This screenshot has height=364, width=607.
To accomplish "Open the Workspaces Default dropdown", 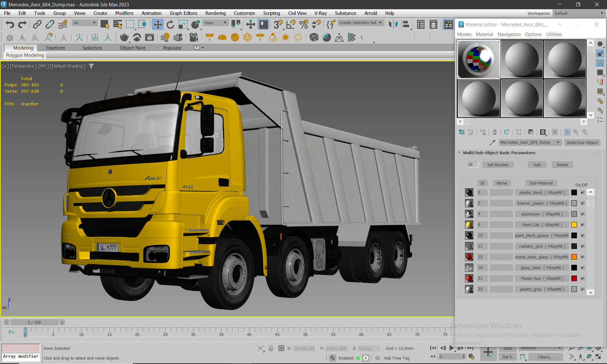I will pyautogui.click(x=579, y=13).
